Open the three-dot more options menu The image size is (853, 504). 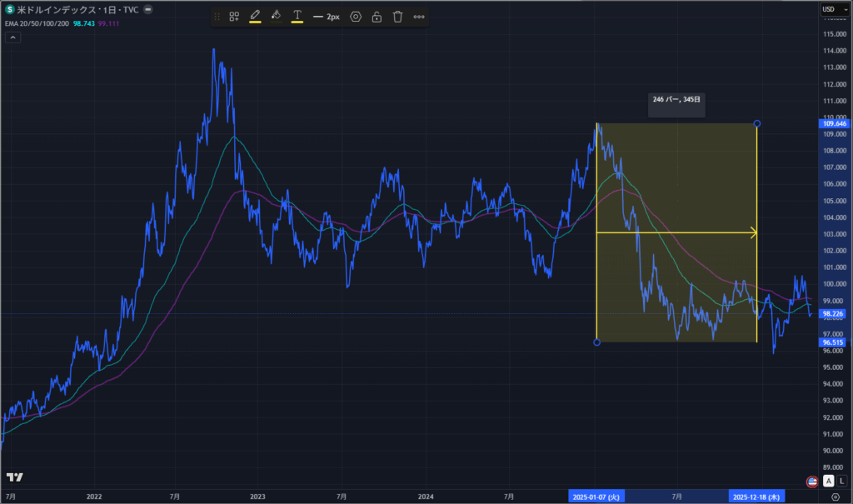[419, 17]
